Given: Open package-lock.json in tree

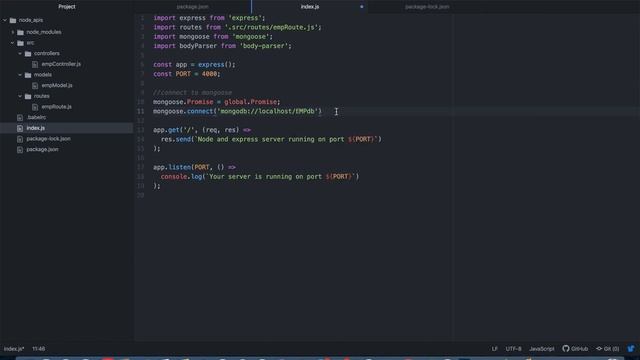Looking at the screenshot, I should click(48, 139).
